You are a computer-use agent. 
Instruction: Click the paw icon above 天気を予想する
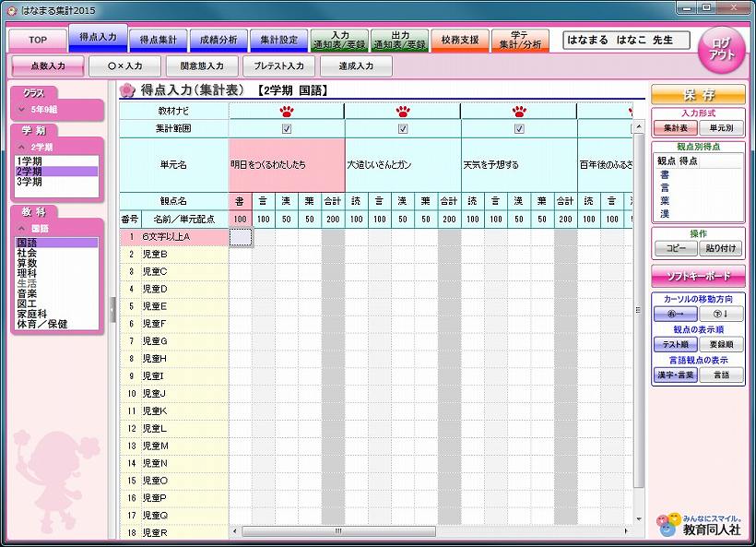pyautogui.click(x=519, y=112)
